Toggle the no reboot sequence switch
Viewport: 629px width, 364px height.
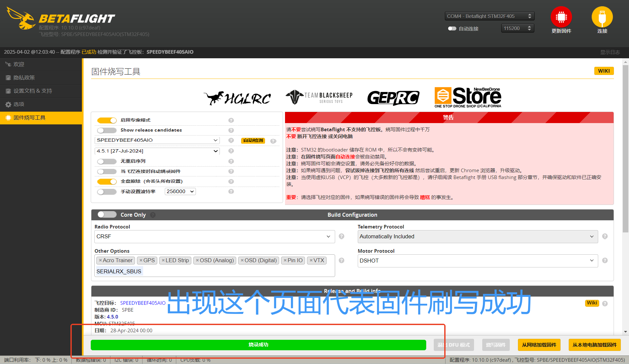(x=107, y=161)
